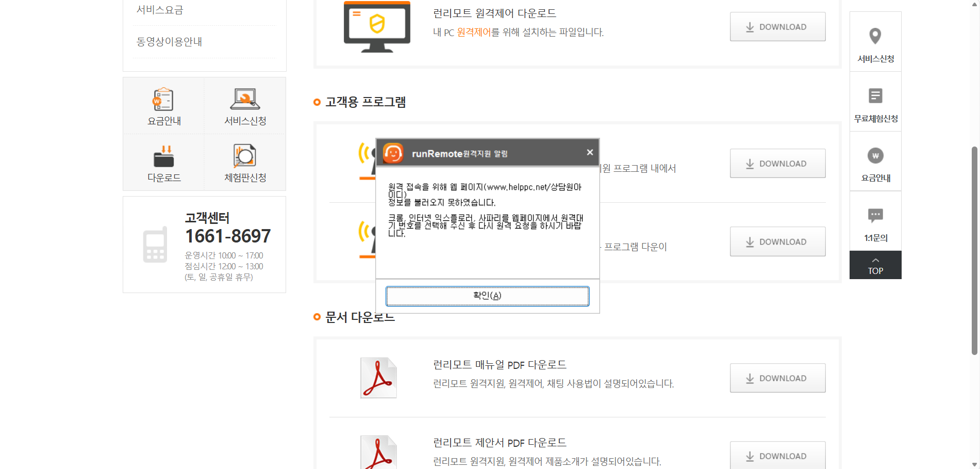Viewport: 980px width, 469px height.
Task: Click the page vertical scrollbar thumb
Action: pos(974,251)
